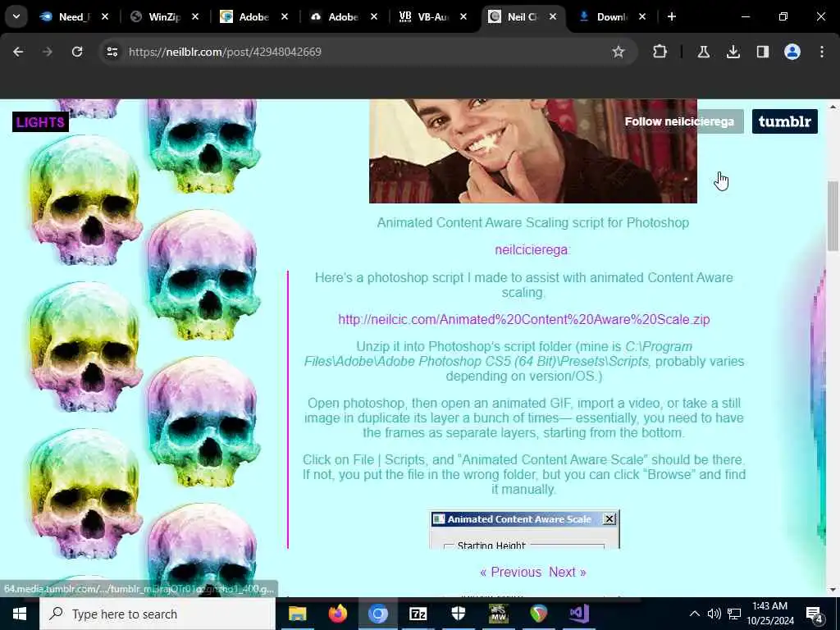Click Follow neilcicierega button

(679, 121)
